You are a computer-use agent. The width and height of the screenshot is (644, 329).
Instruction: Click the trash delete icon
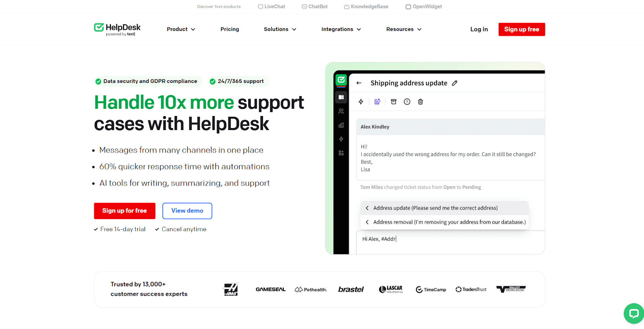coord(420,102)
